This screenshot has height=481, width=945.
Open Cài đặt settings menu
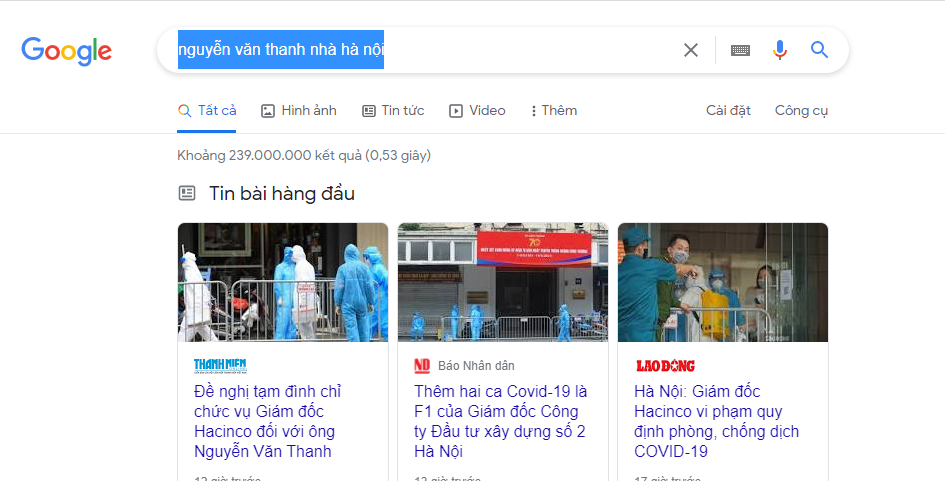(x=728, y=111)
